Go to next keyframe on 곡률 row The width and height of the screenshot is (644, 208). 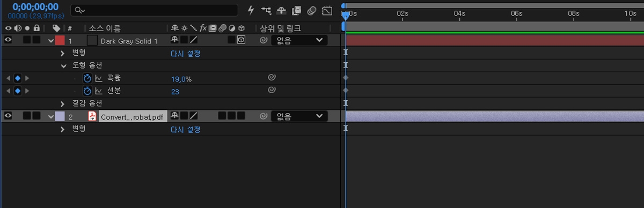pos(27,78)
